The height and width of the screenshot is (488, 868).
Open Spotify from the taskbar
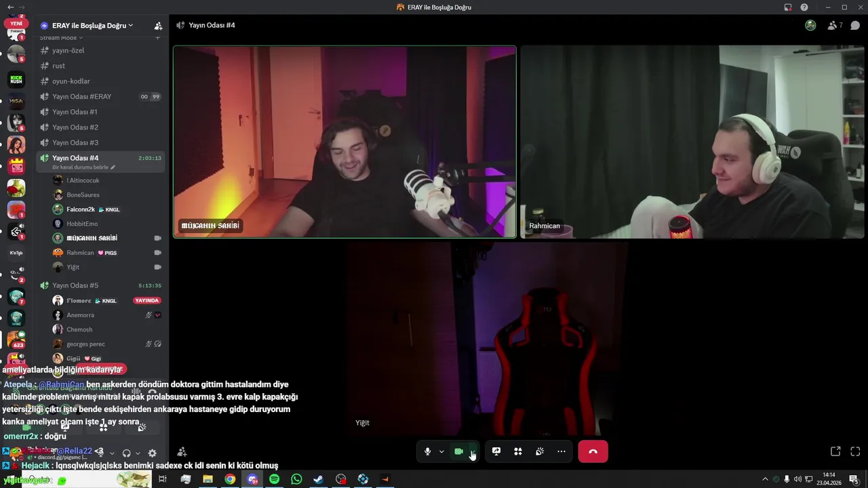[x=274, y=479]
